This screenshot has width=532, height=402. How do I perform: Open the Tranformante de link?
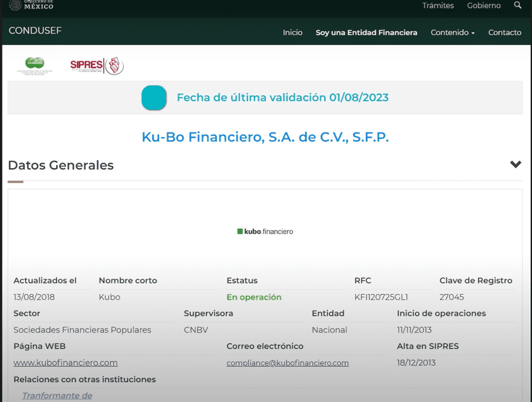(x=57, y=395)
